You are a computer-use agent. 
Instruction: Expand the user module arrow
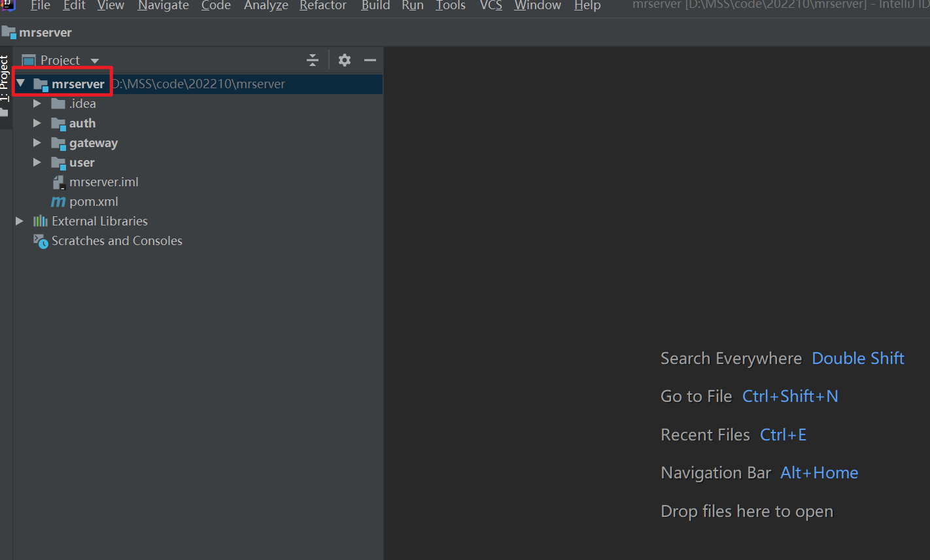tap(37, 162)
